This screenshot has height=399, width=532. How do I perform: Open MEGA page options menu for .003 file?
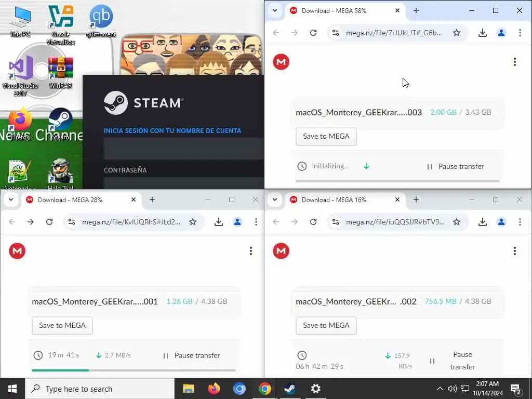515,62
